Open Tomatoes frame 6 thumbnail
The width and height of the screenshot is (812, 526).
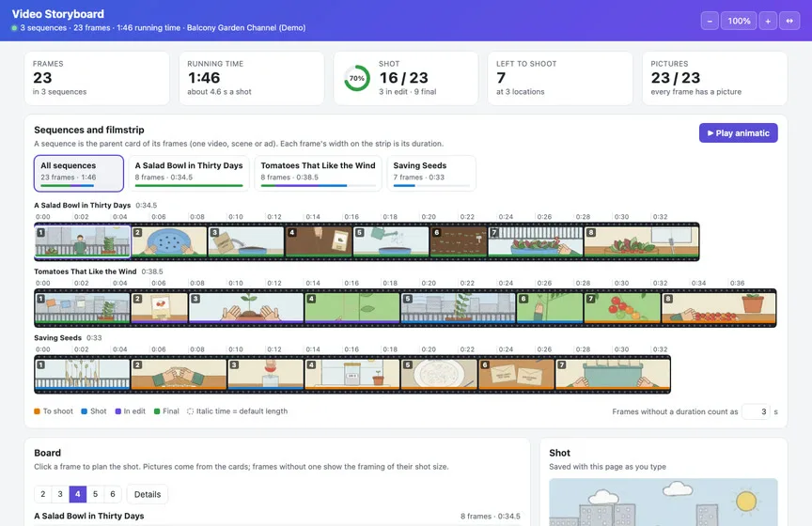click(x=550, y=308)
